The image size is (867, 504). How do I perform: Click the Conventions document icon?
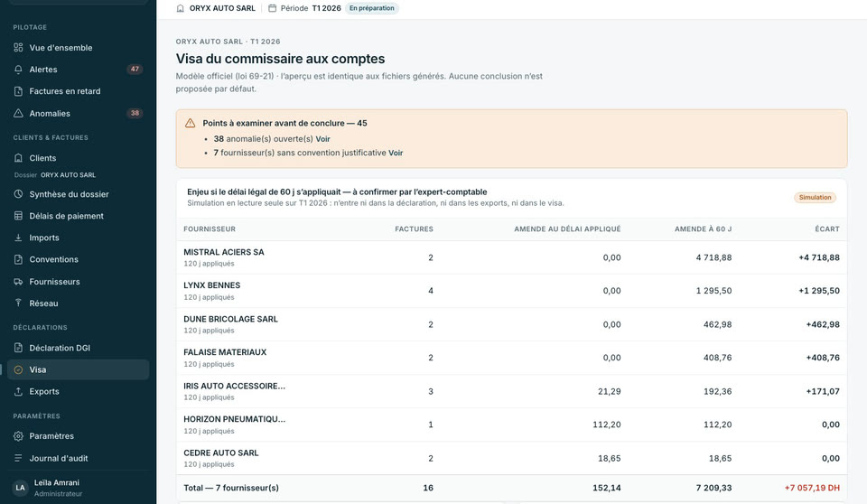click(x=18, y=259)
